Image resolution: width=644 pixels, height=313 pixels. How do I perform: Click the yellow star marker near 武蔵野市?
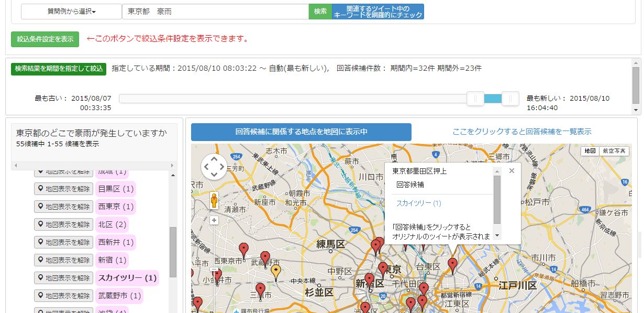click(276, 273)
